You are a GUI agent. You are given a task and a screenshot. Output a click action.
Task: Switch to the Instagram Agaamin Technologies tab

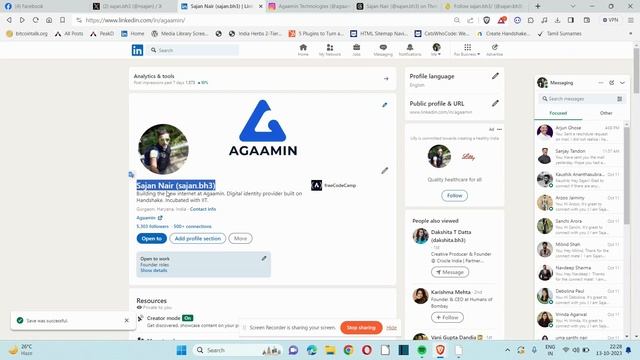pos(309,6)
